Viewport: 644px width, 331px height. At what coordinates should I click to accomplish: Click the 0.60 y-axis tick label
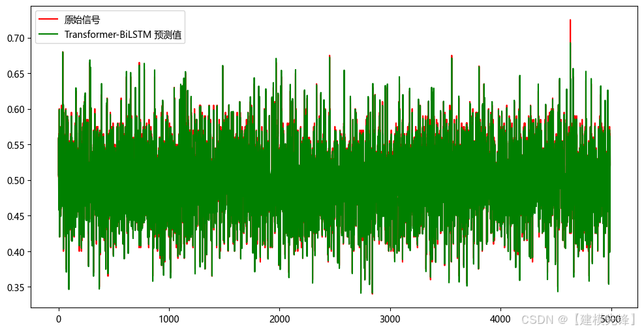[x=16, y=110]
